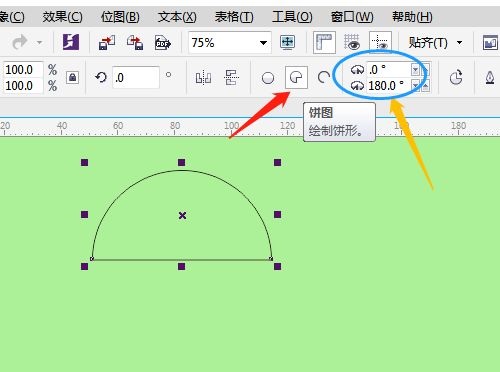Click the Import file icon
This screenshot has height=372, width=500.
click(x=107, y=43)
